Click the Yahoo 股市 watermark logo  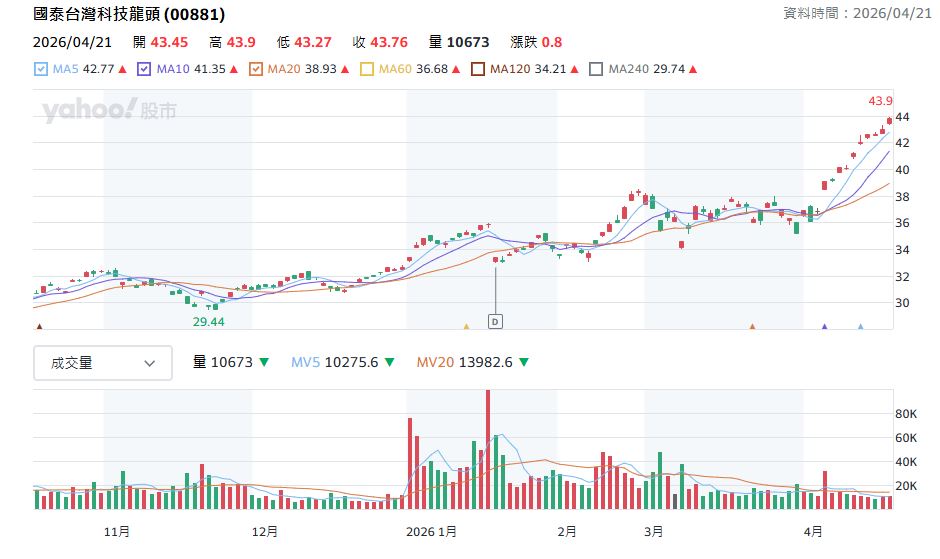(x=108, y=110)
